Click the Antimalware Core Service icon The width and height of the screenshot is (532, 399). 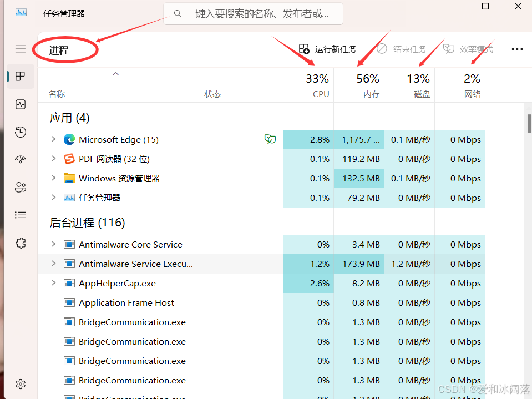[x=69, y=244]
